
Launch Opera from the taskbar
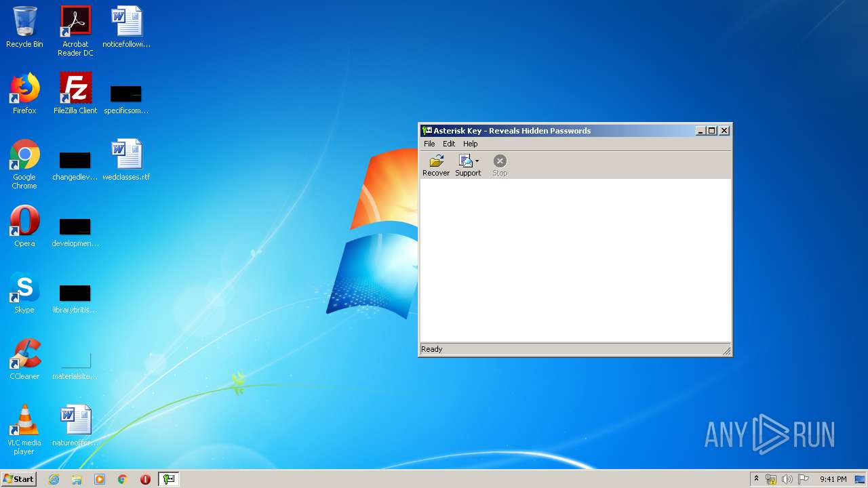point(145,479)
